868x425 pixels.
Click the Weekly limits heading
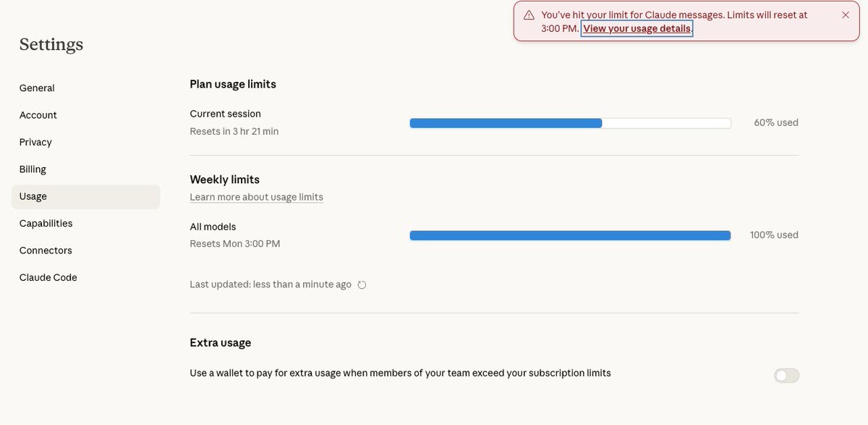(224, 180)
